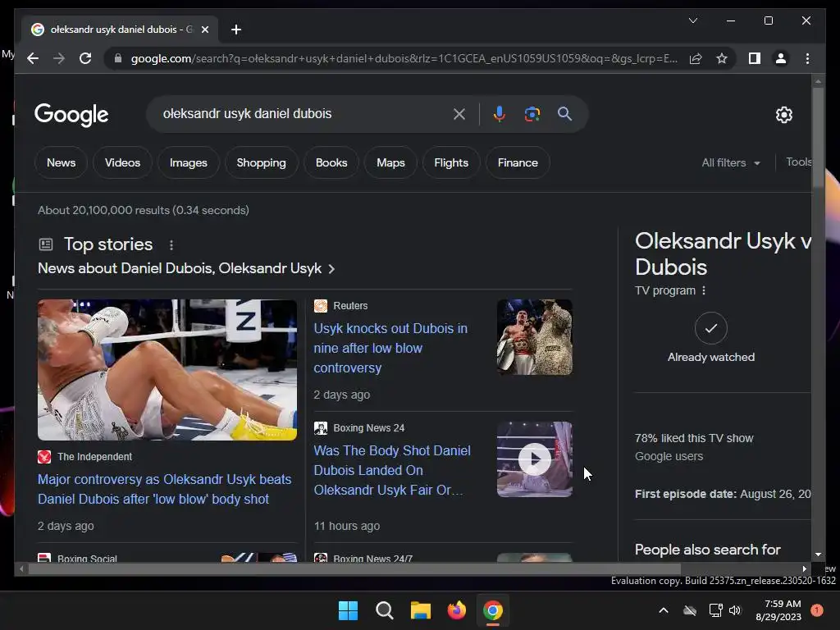This screenshot has height=630, width=840.
Task: Switch to Books results filter
Action: tap(331, 163)
